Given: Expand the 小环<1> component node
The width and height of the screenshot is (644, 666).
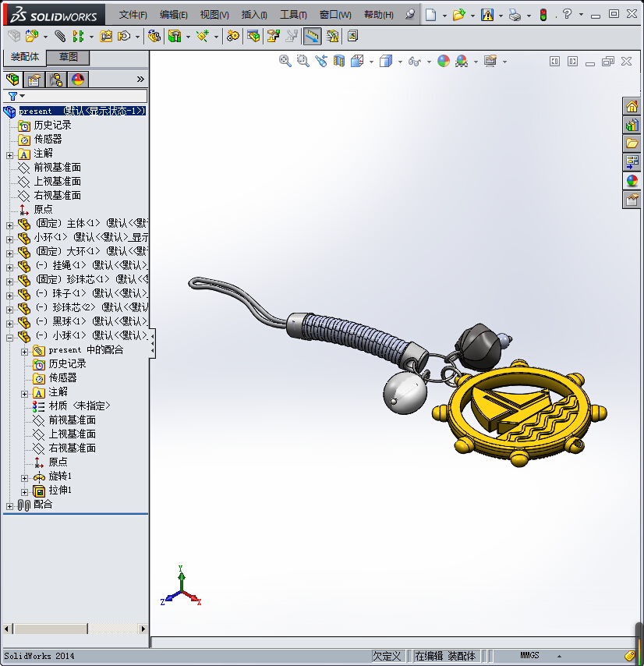Looking at the screenshot, I should 10,239.
